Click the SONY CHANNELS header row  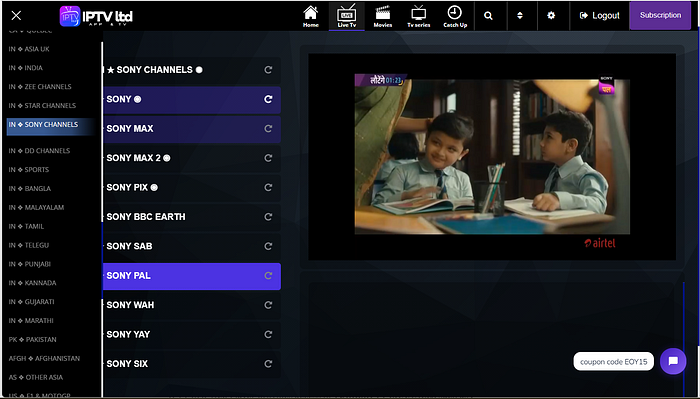click(x=192, y=70)
